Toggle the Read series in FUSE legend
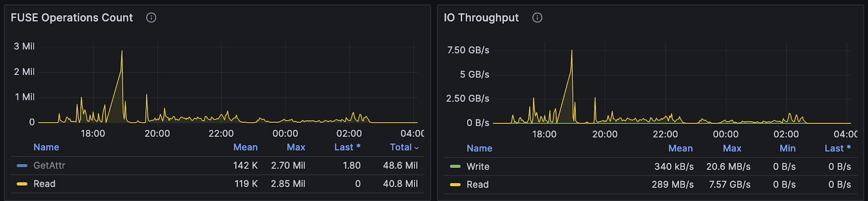The width and height of the screenshot is (868, 201). tap(44, 184)
